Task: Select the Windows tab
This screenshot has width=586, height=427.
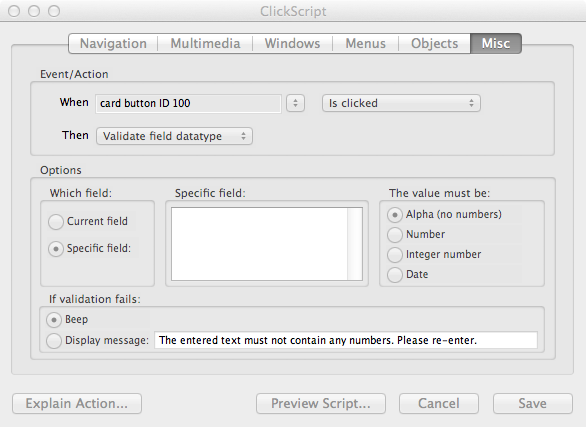Action: [x=292, y=43]
